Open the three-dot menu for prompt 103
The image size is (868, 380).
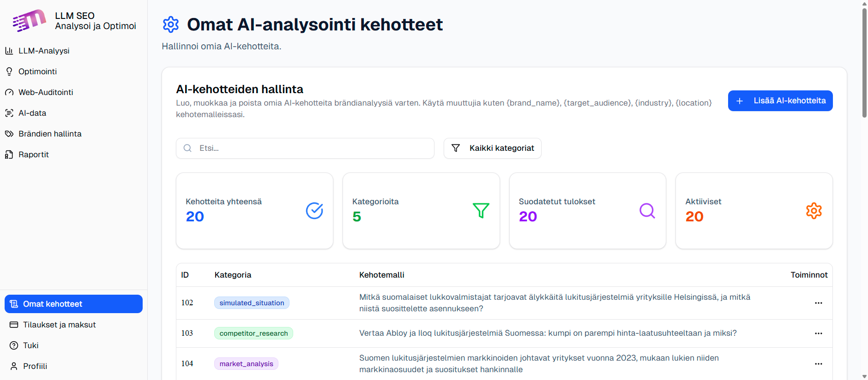tap(818, 333)
